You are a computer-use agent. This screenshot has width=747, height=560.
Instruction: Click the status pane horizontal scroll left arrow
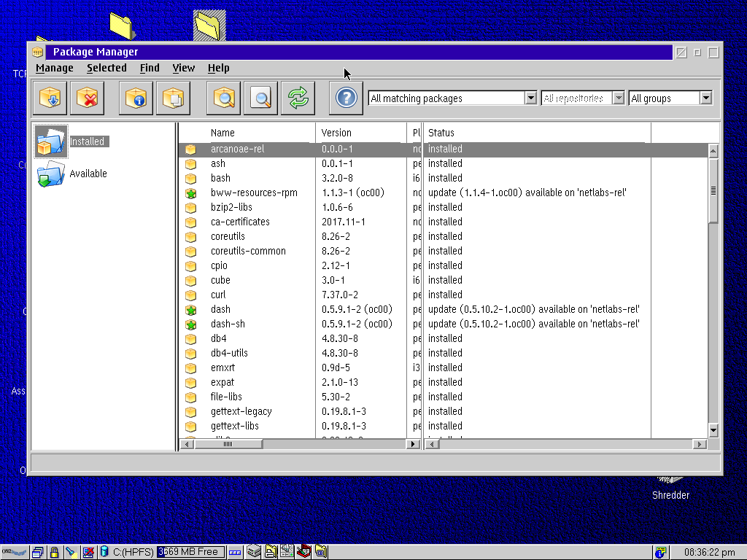432,444
